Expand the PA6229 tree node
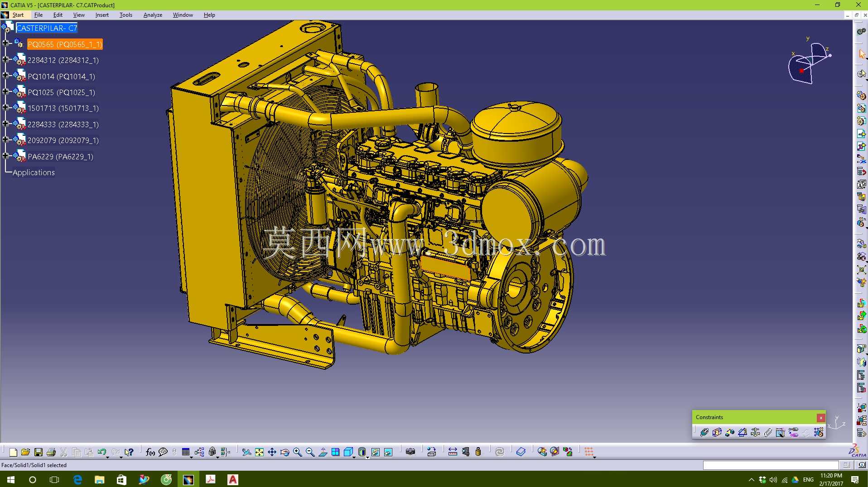Viewport: 868px width, 487px height. (x=5, y=156)
